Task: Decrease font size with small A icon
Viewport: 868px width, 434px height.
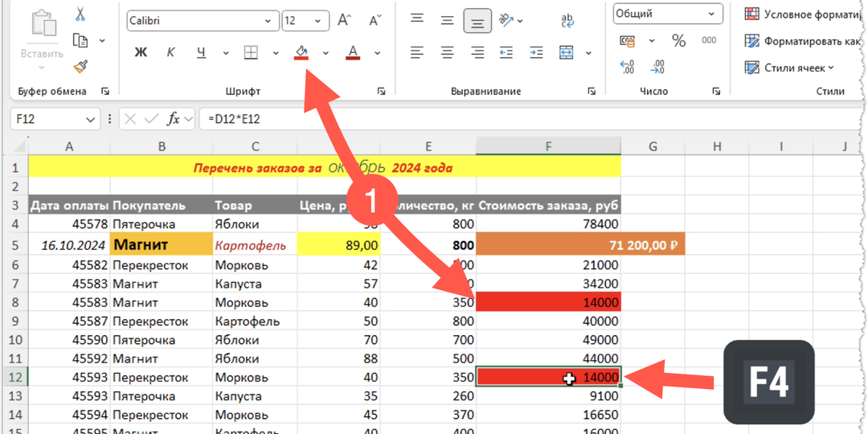Action: tap(375, 21)
